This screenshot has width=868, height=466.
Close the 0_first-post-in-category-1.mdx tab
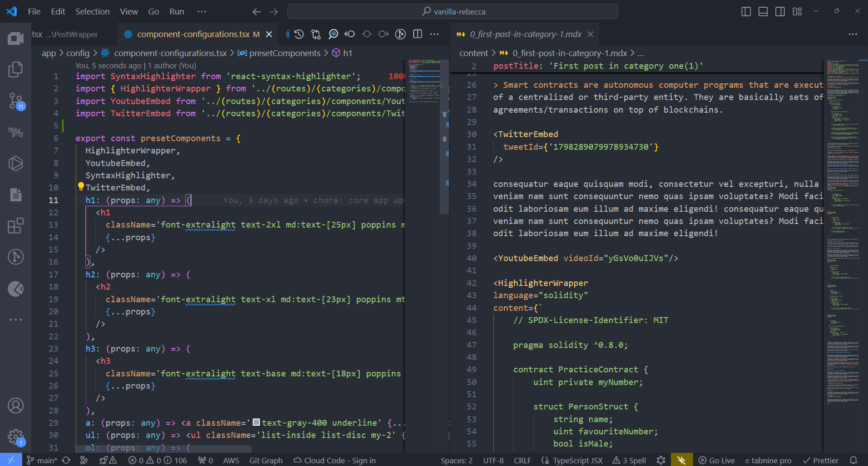(590, 34)
